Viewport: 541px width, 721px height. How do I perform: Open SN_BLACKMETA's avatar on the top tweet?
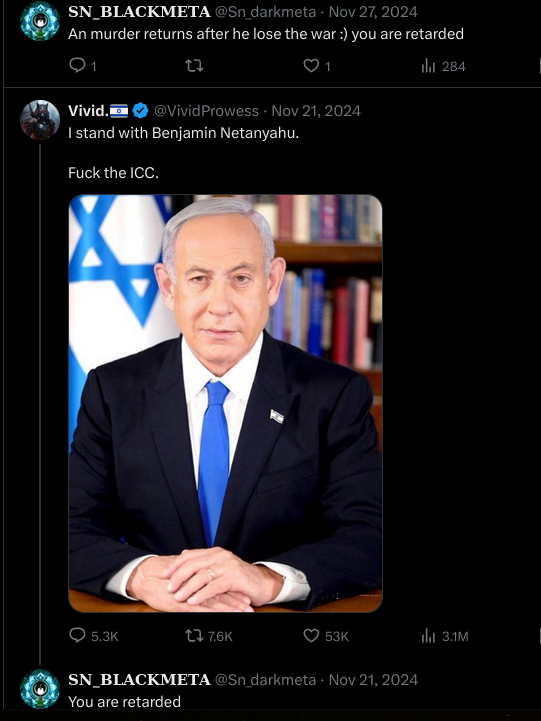pos(40,21)
